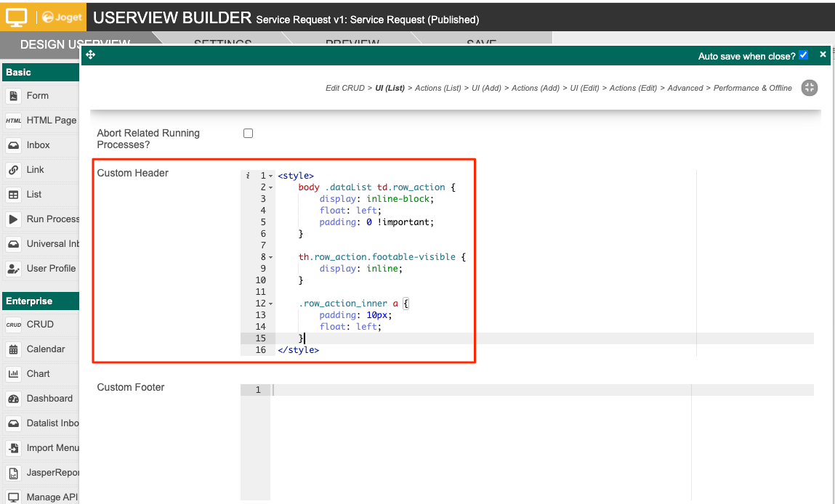This screenshot has height=504, width=835.
Task: Collapse the style block at line 1
Action: tap(271, 176)
